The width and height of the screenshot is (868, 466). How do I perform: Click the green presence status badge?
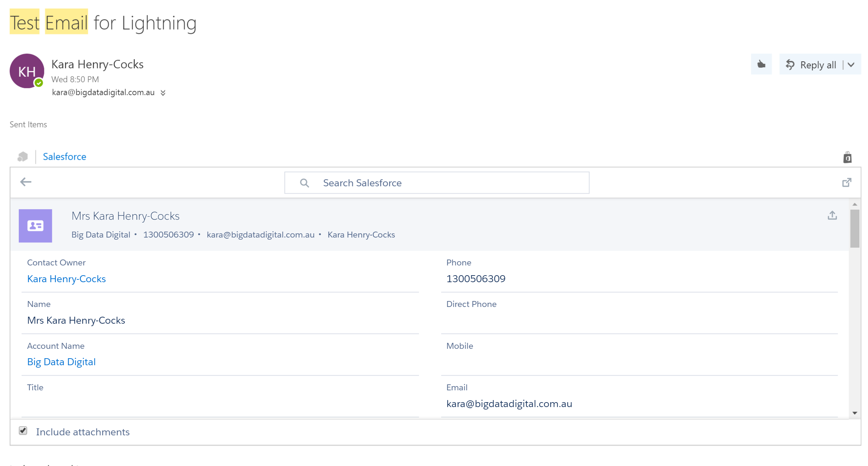click(39, 83)
